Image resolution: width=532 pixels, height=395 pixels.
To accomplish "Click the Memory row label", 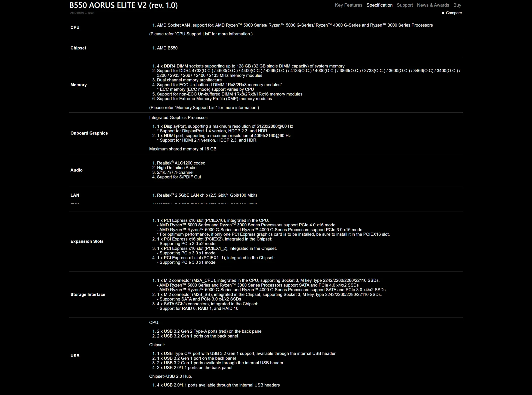I will tap(78, 85).
